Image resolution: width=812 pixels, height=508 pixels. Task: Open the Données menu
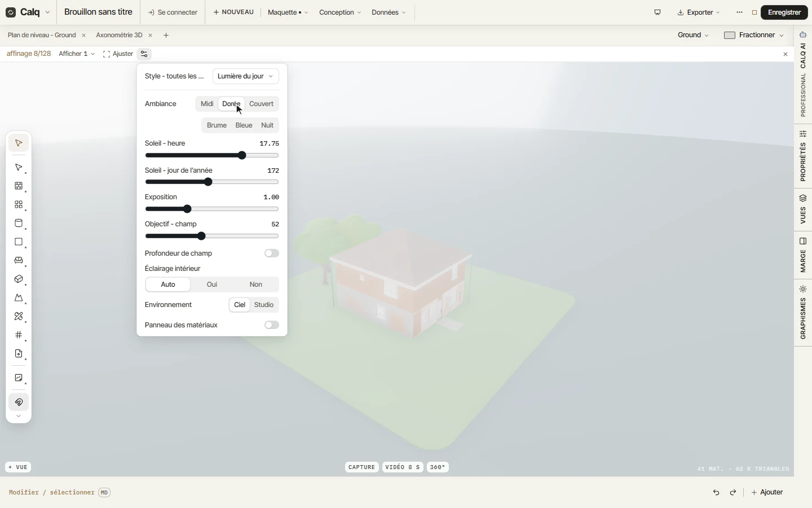coord(389,12)
